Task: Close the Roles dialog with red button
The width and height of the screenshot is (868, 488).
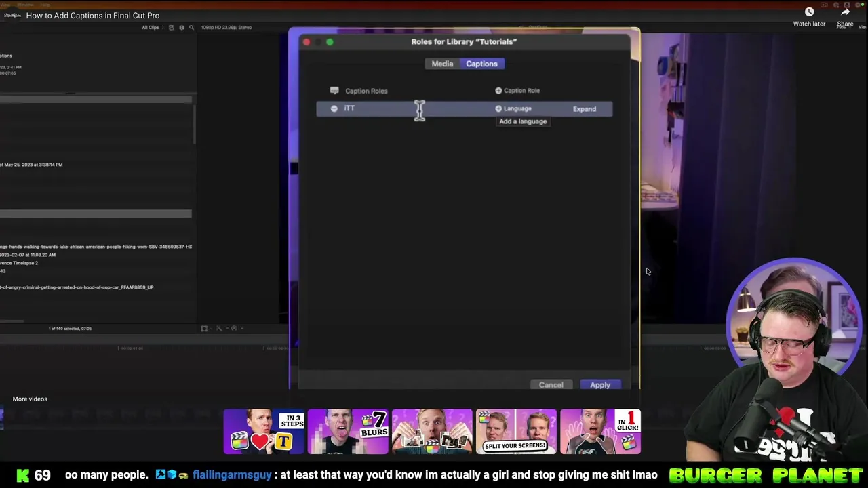Action: [x=307, y=42]
